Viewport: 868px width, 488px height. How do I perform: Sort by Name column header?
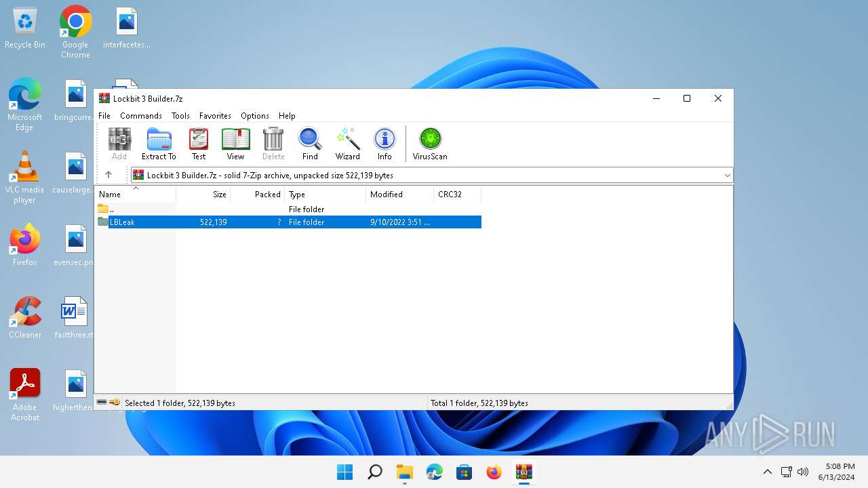(x=136, y=195)
